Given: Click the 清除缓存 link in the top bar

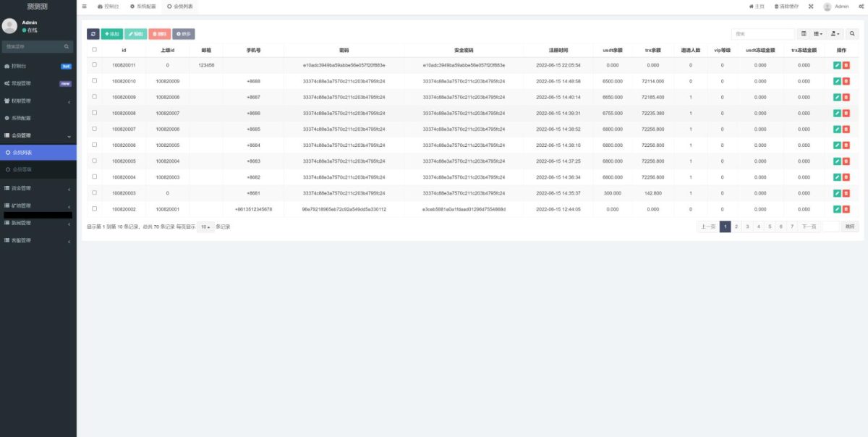Looking at the screenshot, I should (786, 7).
